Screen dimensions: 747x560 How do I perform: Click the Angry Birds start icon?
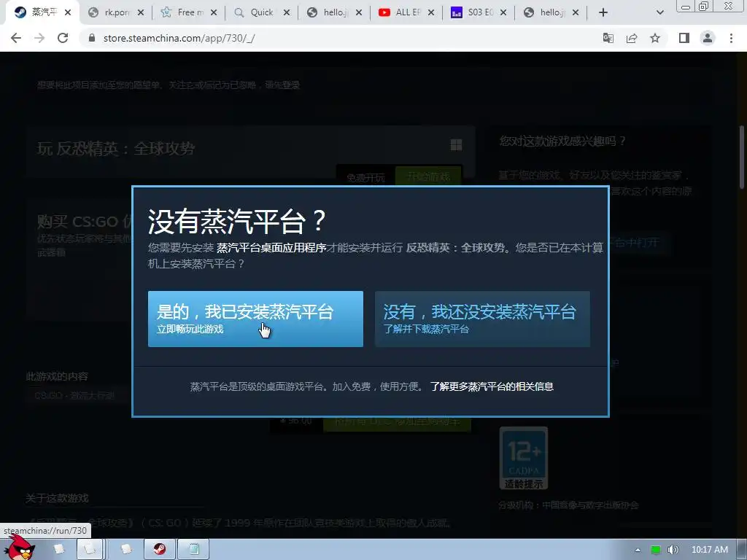pyautogui.click(x=18, y=547)
